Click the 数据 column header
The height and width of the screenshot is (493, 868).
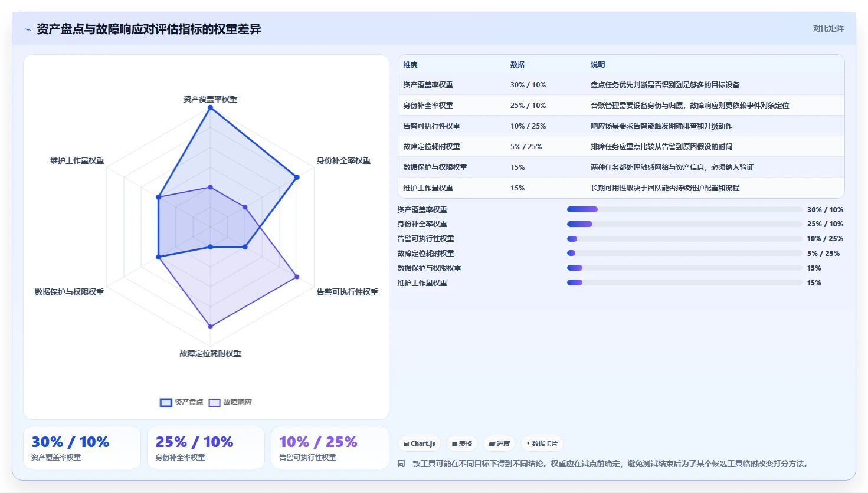(x=517, y=65)
